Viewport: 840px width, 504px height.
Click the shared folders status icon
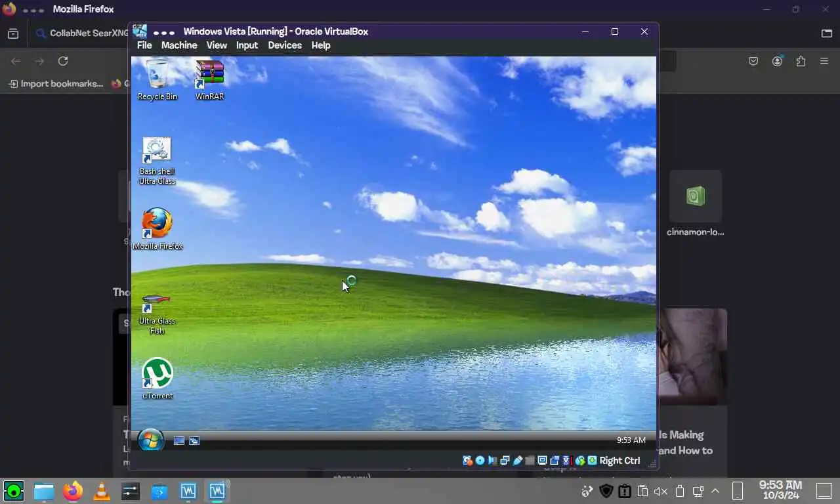[x=530, y=461]
